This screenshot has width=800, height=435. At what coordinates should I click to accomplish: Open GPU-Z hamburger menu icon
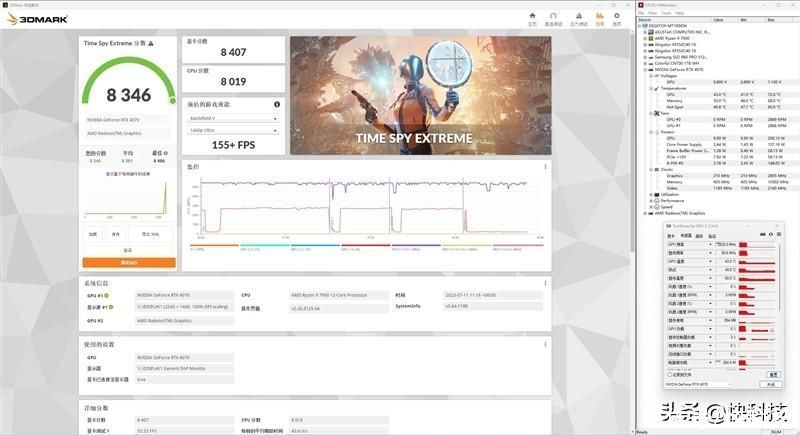779,235
